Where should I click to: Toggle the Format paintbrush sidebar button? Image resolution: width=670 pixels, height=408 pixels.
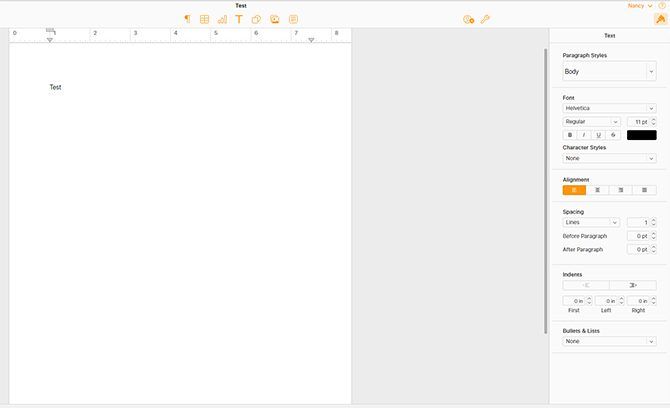(661, 19)
